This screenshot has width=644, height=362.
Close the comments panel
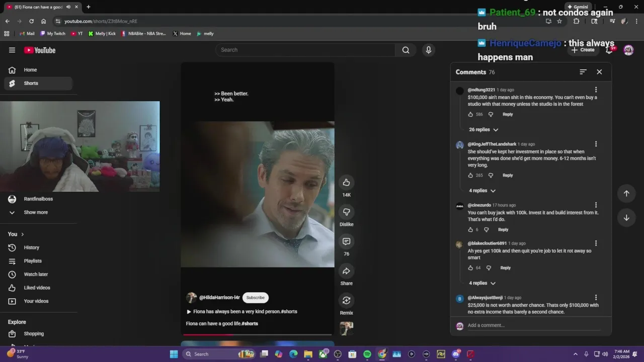click(599, 72)
